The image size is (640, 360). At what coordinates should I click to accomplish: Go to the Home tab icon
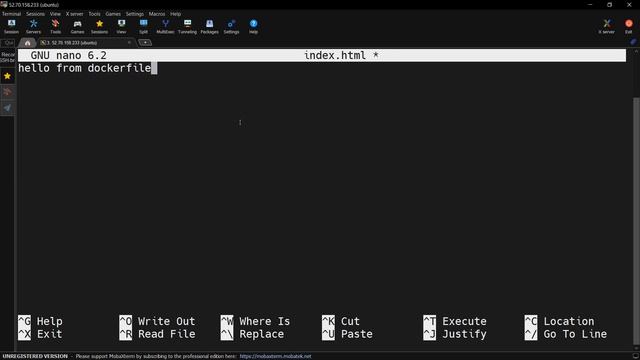pos(27,42)
